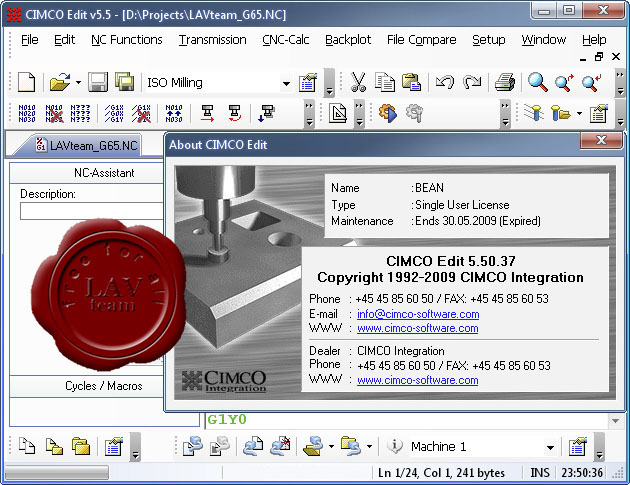Click the tool icon with blue down arrow

point(266,113)
